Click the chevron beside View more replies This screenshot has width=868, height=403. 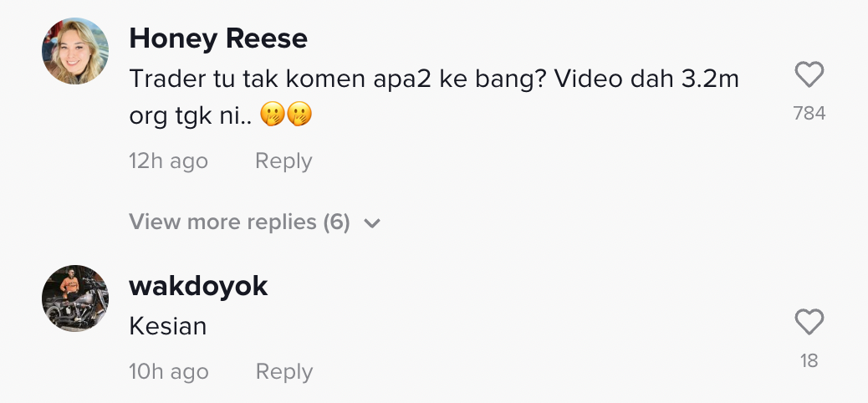[x=373, y=223]
